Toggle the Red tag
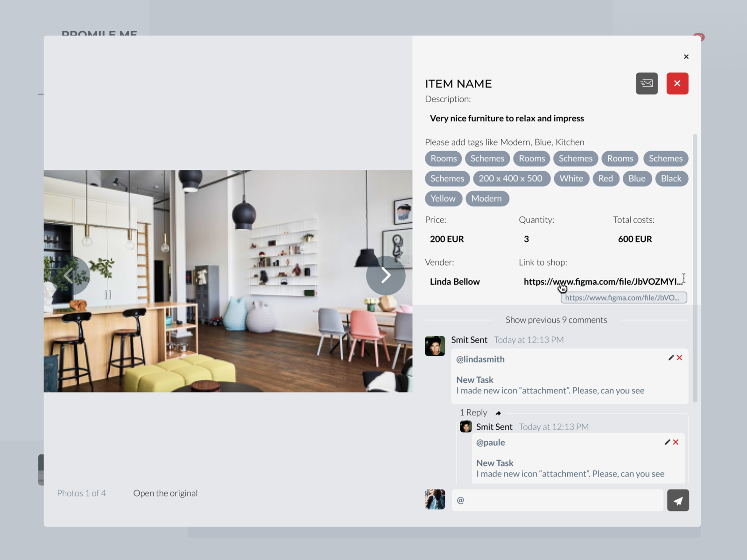This screenshot has height=560, width=747. point(606,178)
